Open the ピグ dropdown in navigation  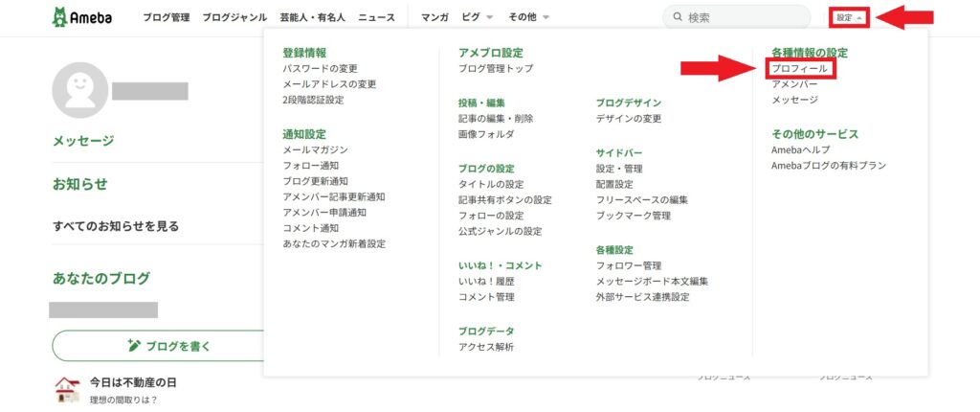tap(478, 17)
